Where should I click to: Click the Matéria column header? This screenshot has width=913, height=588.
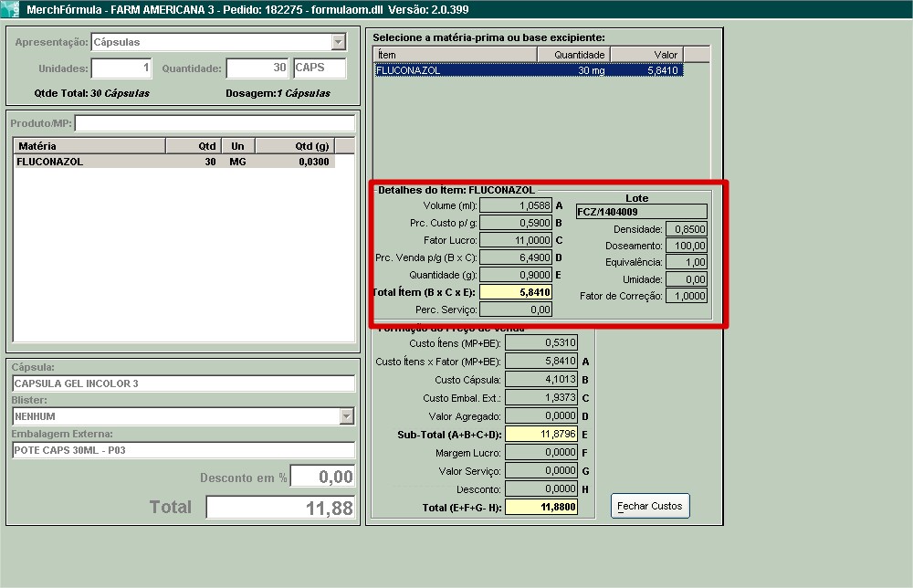(89, 146)
